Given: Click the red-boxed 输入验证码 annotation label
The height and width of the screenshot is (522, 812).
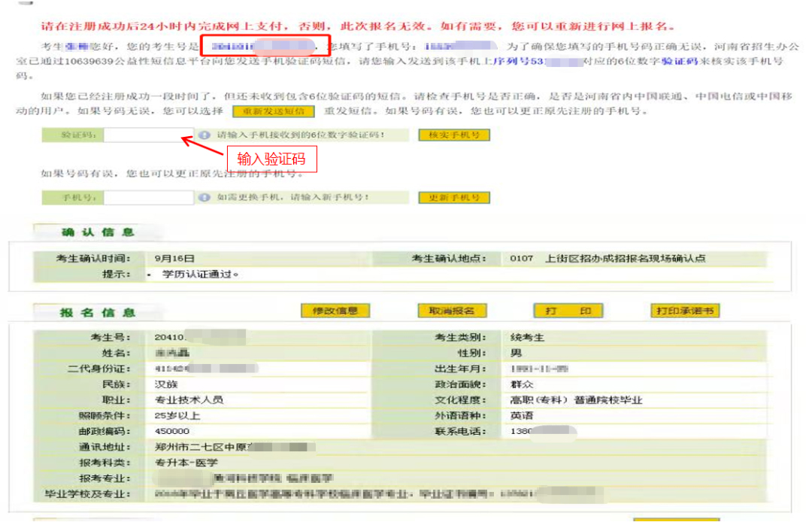Looking at the screenshot, I should (x=271, y=159).
